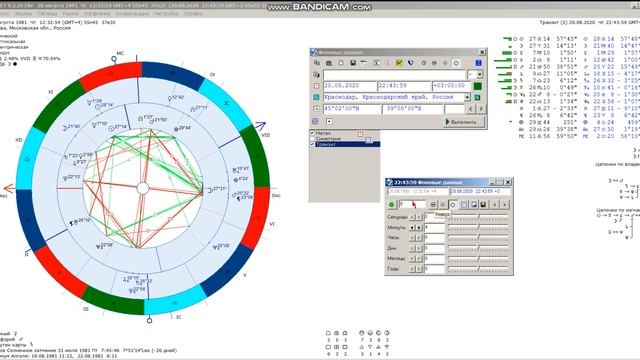The height and width of the screenshot is (360, 640).
Task: Open the city name dropdown arrow
Action: (x=467, y=98)
